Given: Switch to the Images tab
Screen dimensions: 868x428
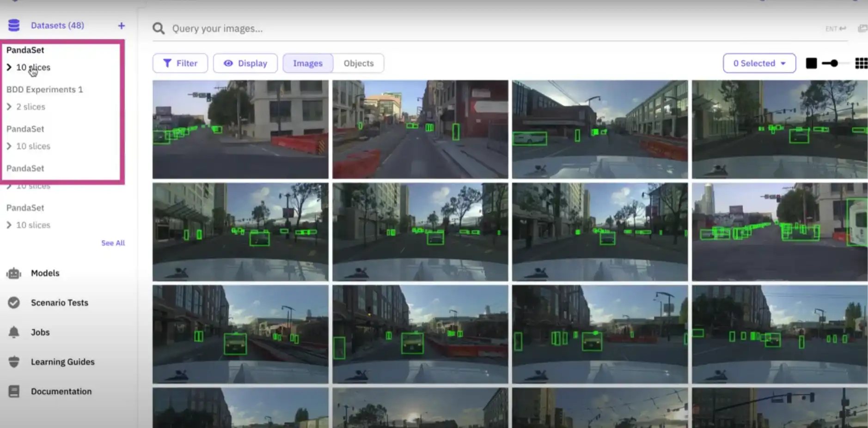Looking at the screenshot, I should pos(308,63).
